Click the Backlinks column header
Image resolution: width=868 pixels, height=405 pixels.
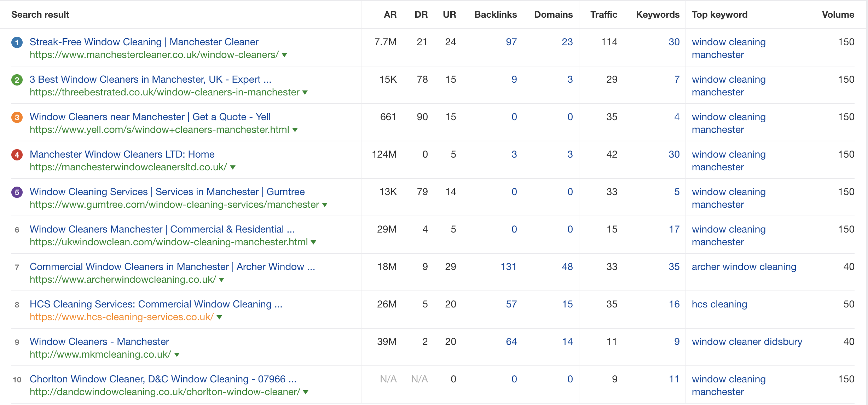(x=496, y=14)
